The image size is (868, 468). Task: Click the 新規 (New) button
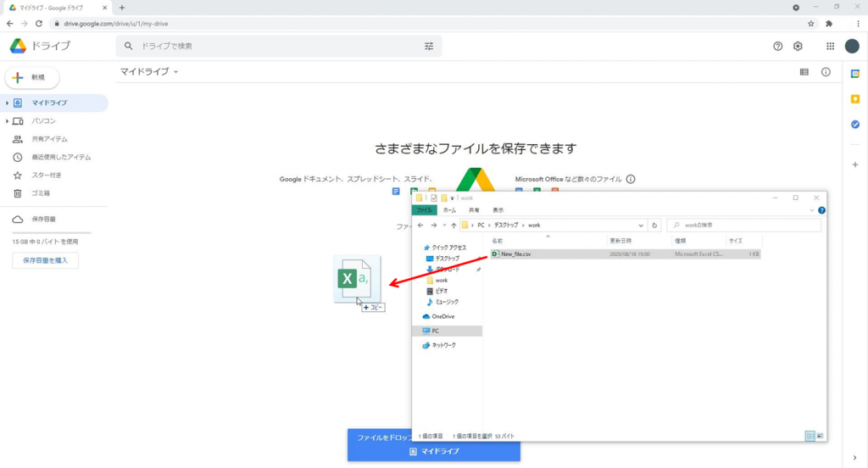pos(32,77)
